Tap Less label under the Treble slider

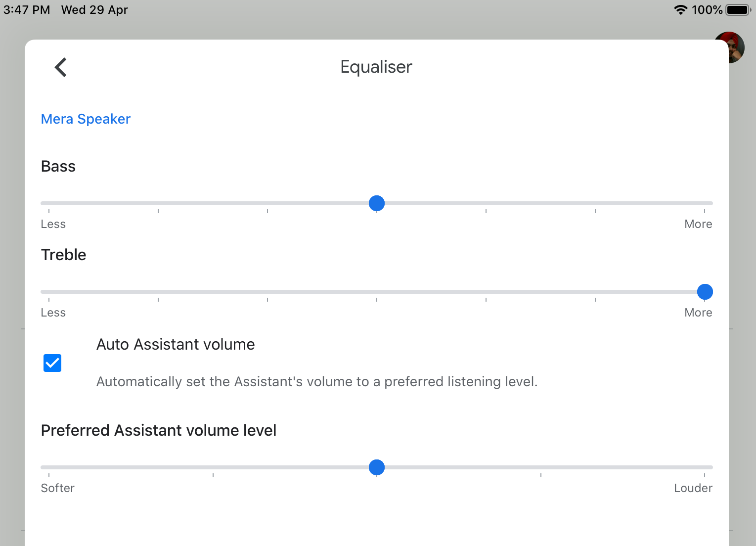53,312
